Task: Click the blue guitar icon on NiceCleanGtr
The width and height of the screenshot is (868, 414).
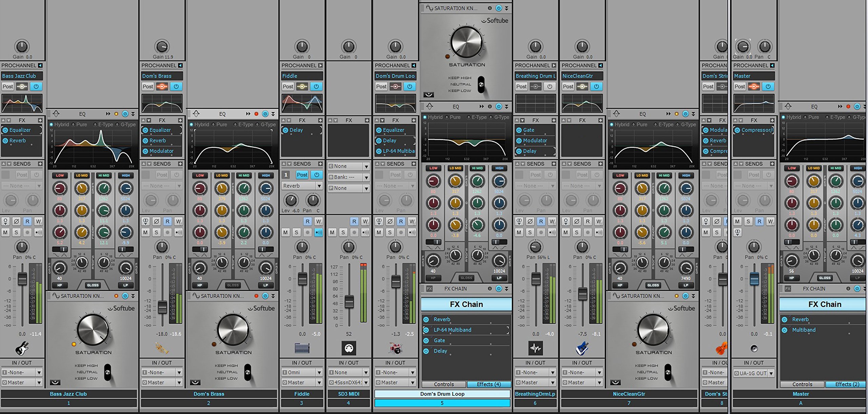Action: tap(582, 348)
